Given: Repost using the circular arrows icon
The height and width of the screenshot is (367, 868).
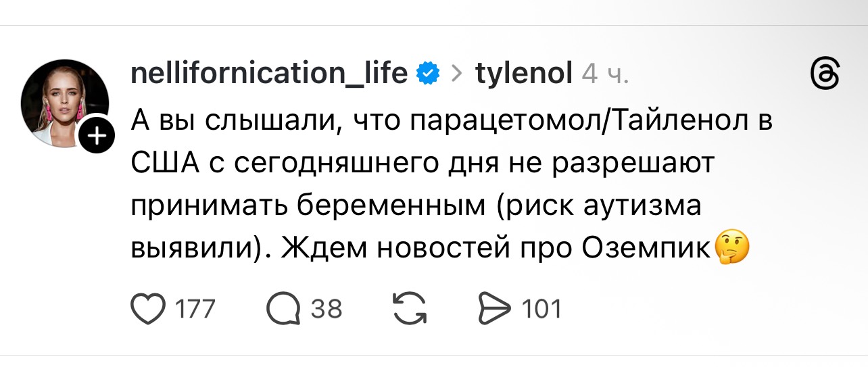Looking at the screenshot, I should pyautogui.click(x=406, y=309).
